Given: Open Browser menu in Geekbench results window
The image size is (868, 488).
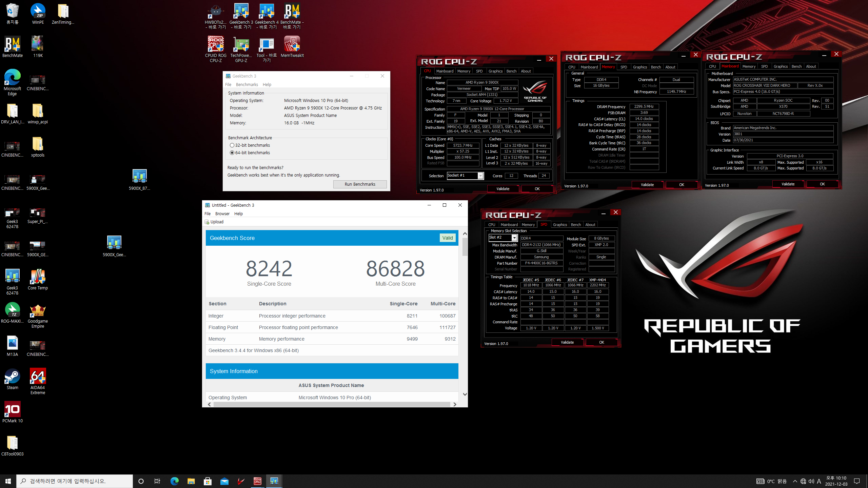Looking at the screenshot, I should [222, 213].
